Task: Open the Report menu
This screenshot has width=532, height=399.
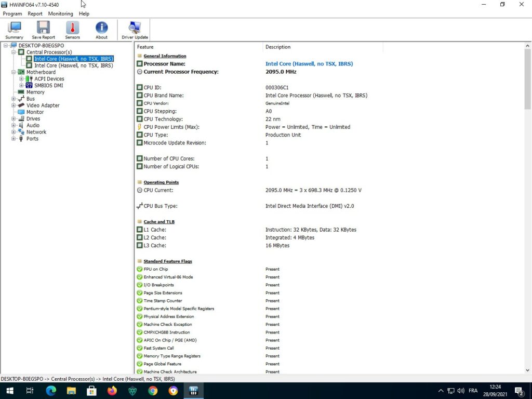Action: click(35, 14)
